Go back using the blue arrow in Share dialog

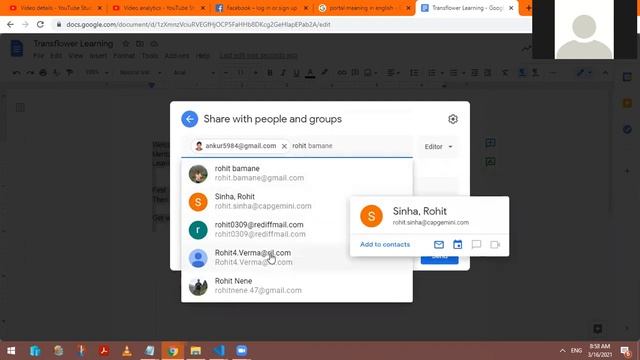189,119
